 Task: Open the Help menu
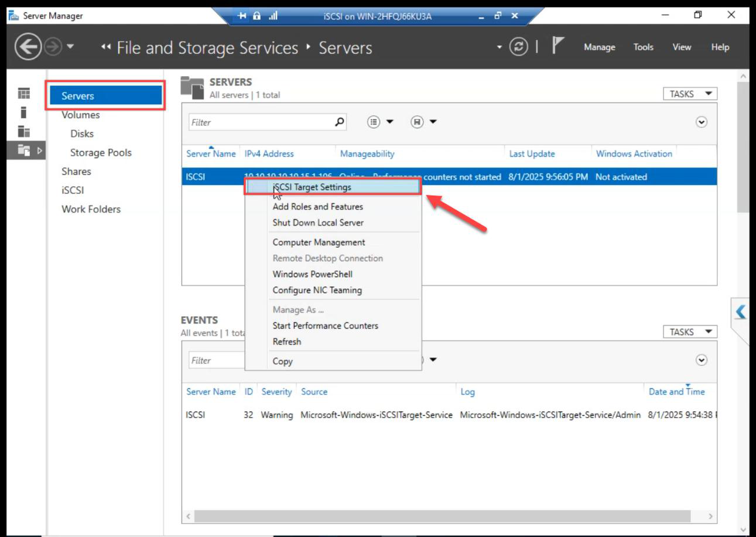coord(720,47)
